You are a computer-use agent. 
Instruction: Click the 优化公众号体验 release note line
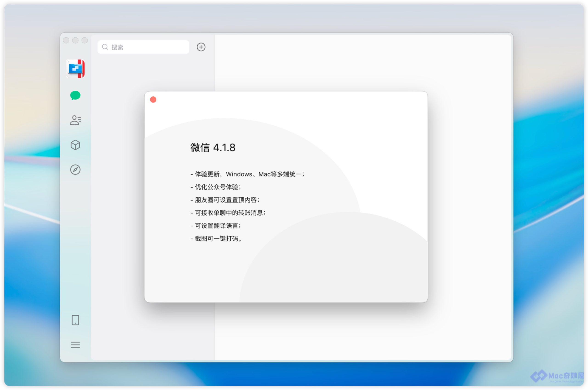pos(216,187)
